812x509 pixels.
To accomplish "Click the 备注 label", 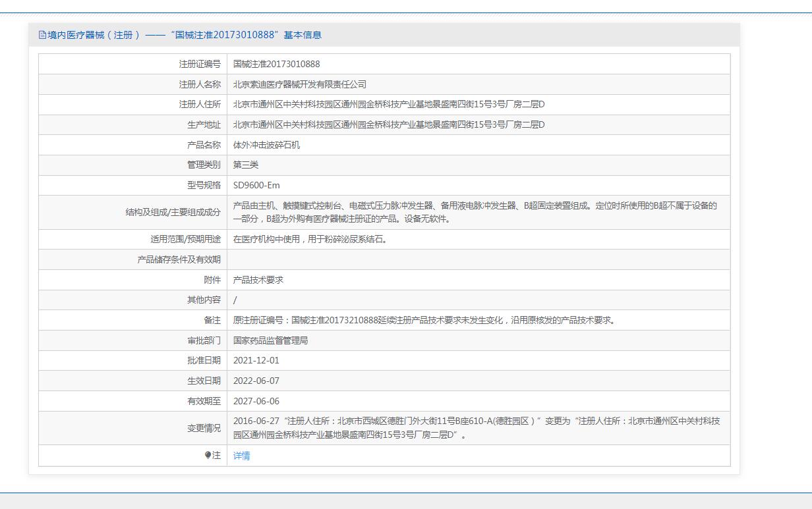I will [212, 320].
